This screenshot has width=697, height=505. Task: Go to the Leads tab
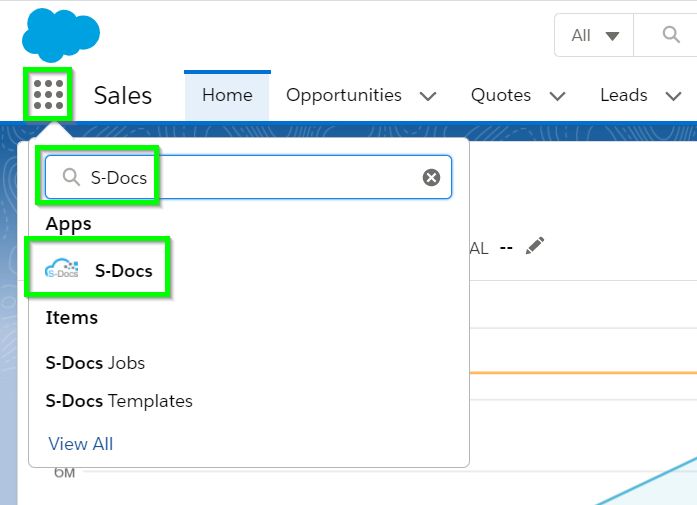(x=623, y=95)
